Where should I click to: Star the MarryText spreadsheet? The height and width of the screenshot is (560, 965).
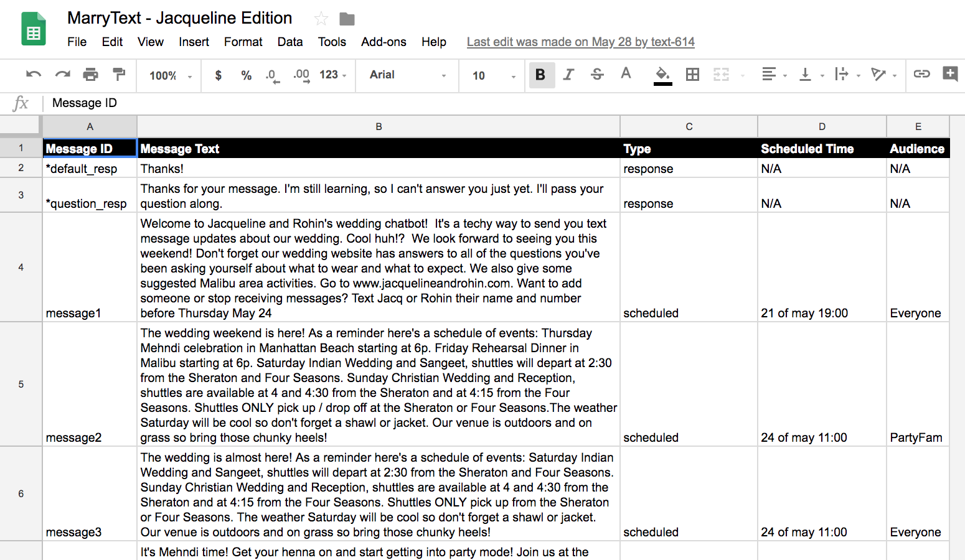[321, 18]
